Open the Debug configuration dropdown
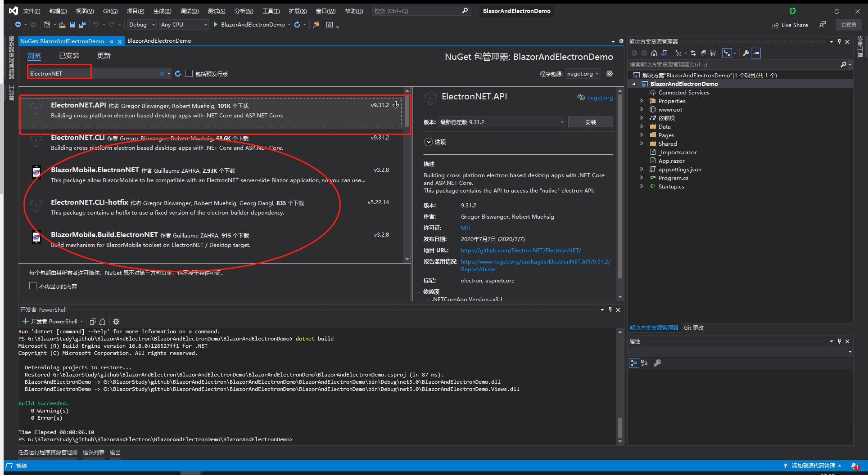Image resolution: width=868 pixels, height=475 pixels. [141, 25]
